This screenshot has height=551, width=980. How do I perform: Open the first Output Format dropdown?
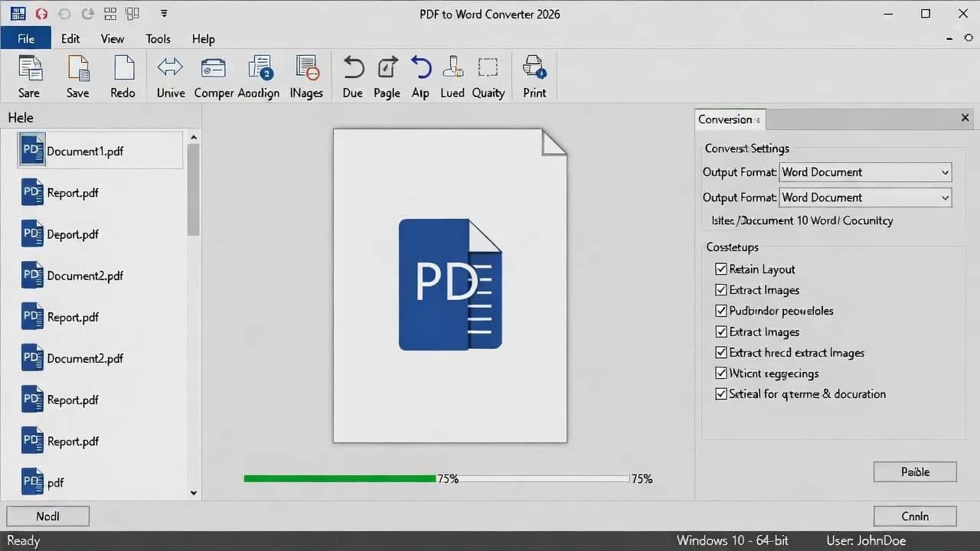865,172
